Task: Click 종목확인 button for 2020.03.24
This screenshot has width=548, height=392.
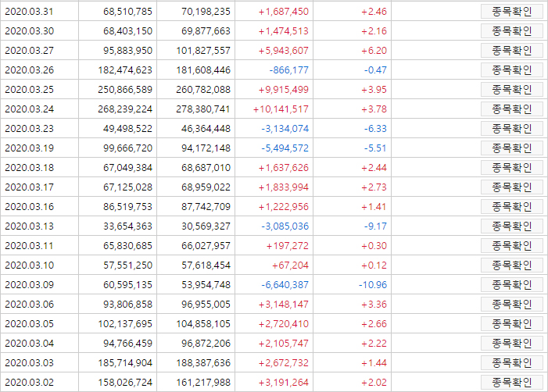Action: tap(512, 109)
